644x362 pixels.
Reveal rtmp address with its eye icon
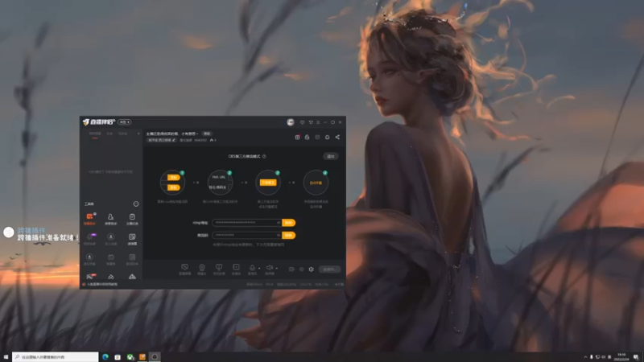click(x=279, y=223)
